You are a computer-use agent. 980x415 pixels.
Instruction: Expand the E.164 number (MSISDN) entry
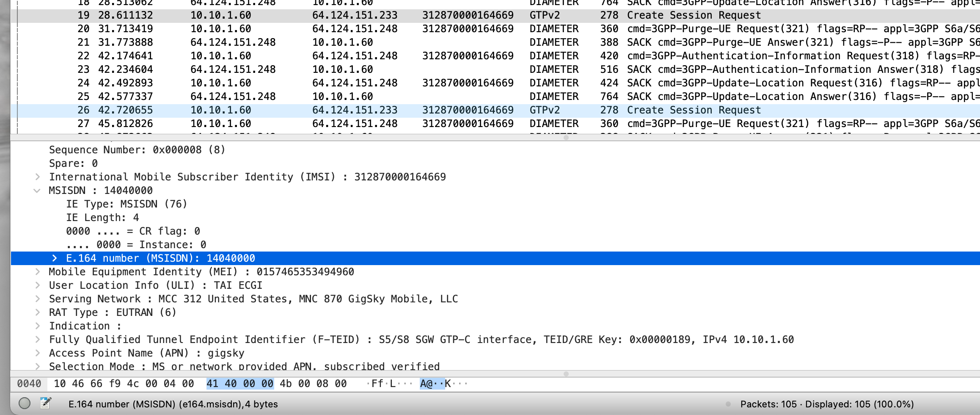coord(54,258)
